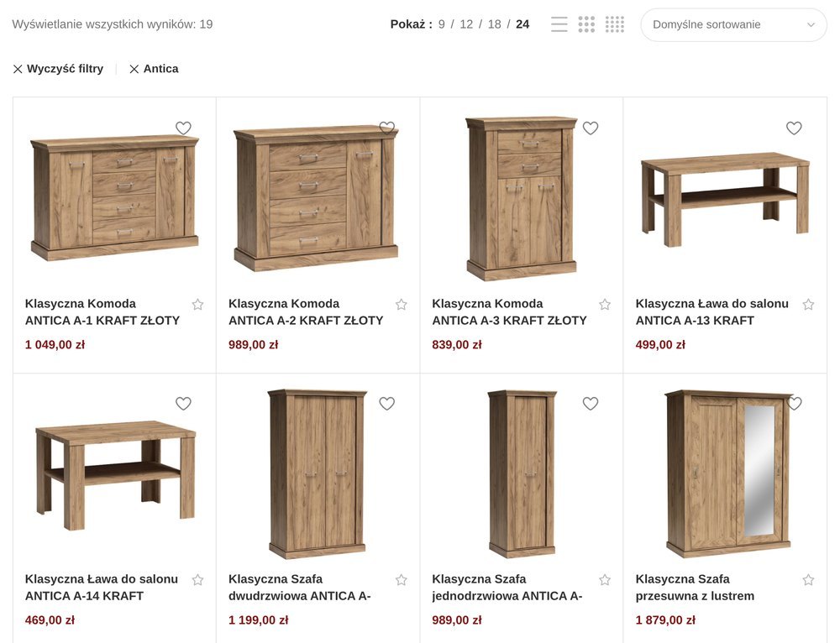The height and width of the screenshot is (643, 840).
Task: Click heart icon on Szafa dwudrzwiowa
Action: (x=386, y=403)
